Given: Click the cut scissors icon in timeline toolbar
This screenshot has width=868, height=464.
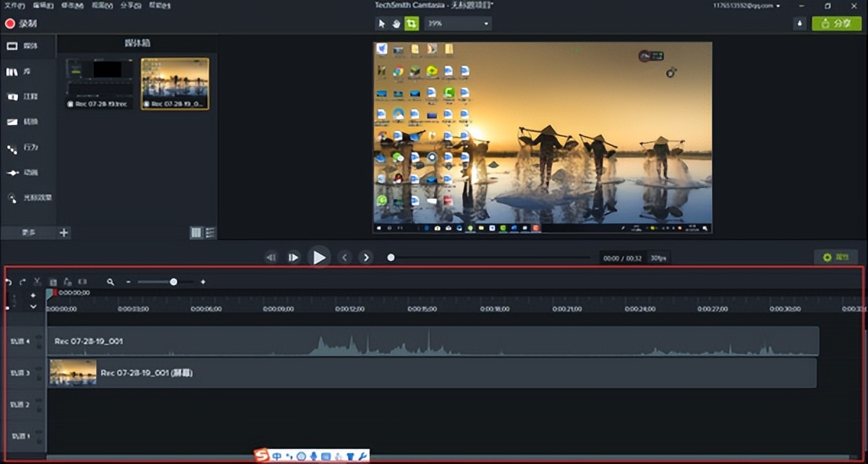Looking at the screenshot, I should [x=38, y=281].
